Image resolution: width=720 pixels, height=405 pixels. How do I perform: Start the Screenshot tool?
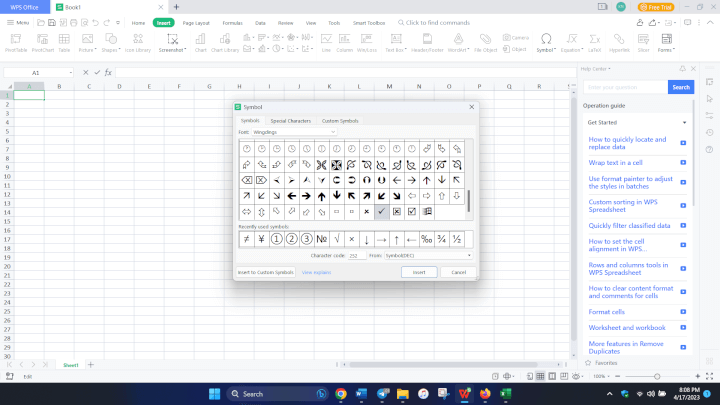point(172,43)
